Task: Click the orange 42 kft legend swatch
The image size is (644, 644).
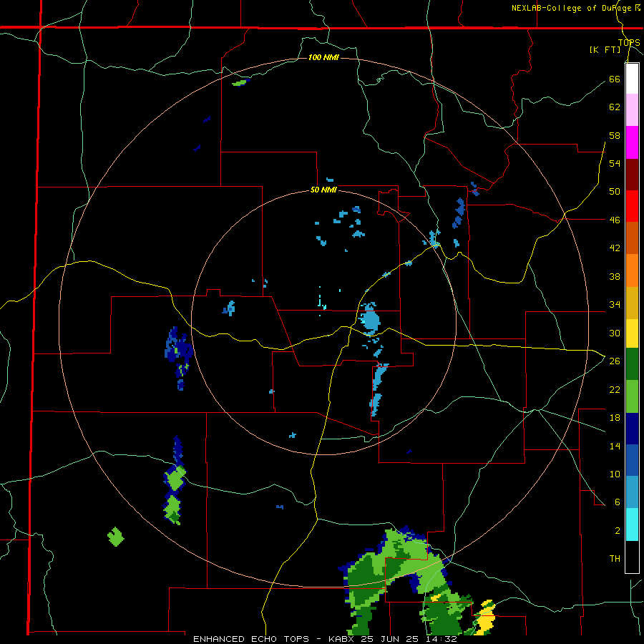Action: click(x=632, y=270)
